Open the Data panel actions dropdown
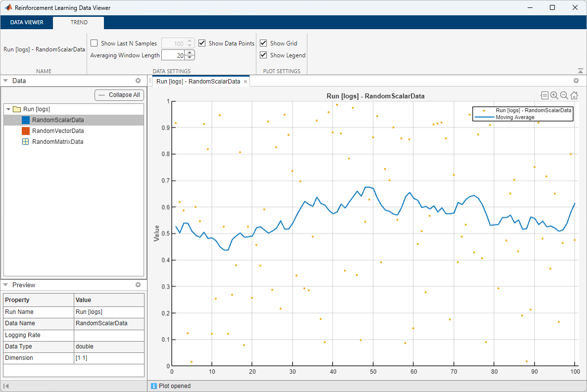587x392 pixels. click(138, 81)
